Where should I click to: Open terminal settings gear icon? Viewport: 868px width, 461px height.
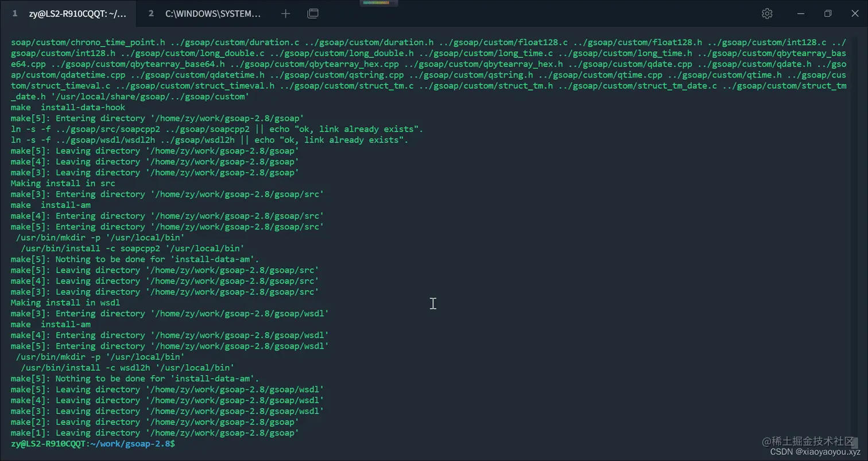(x=767, y=13)
